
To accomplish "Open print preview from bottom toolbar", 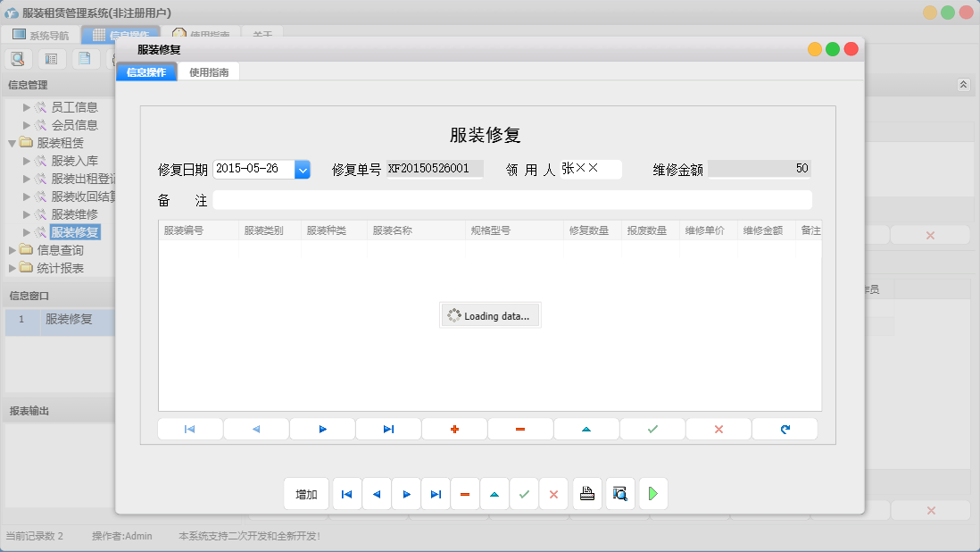I will click(620, 494).
